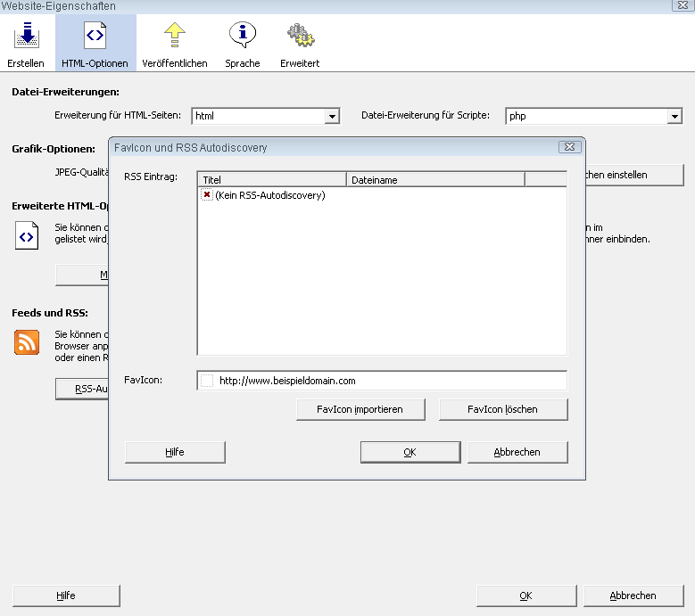Open the Scripte file extension dropdown
Viewport: 695px width, 616px height.
pos(674,116)
